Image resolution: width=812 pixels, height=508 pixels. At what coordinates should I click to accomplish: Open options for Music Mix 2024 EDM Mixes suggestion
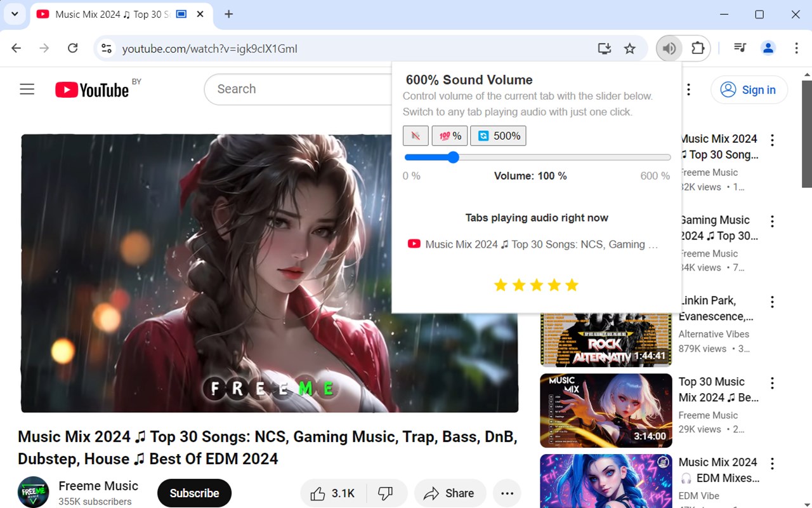[x=772, y=464]
